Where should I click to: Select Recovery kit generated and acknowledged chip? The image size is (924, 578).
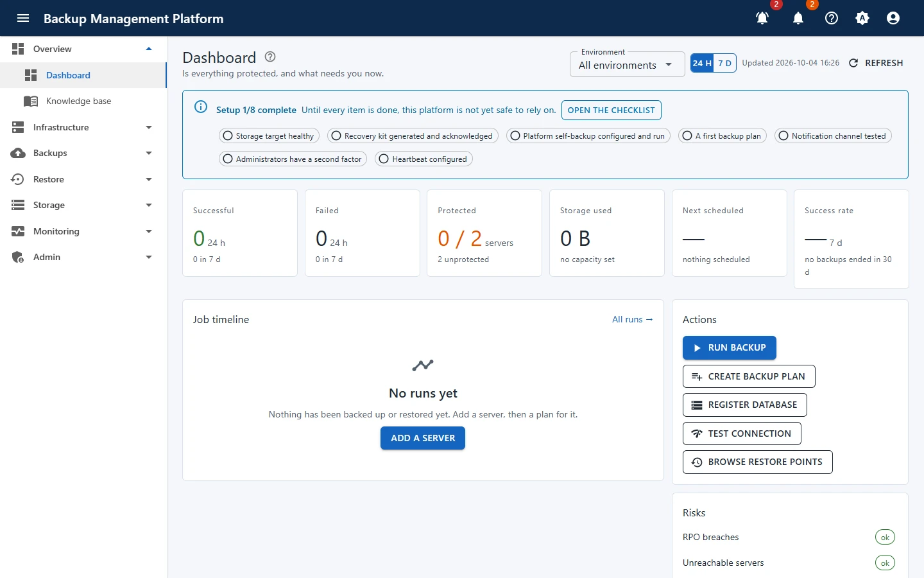(413, 136)
